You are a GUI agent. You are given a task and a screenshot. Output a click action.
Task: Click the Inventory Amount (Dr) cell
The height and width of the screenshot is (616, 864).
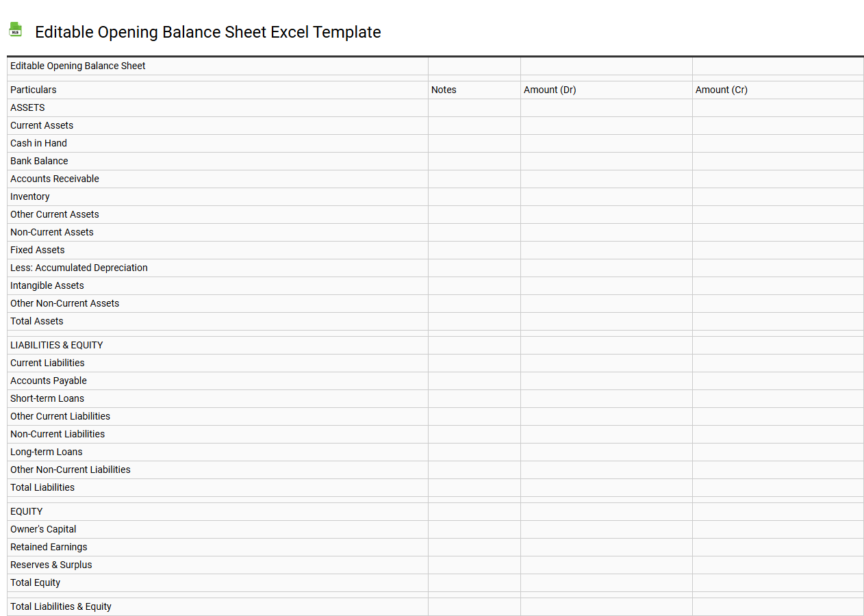[606, 196]
